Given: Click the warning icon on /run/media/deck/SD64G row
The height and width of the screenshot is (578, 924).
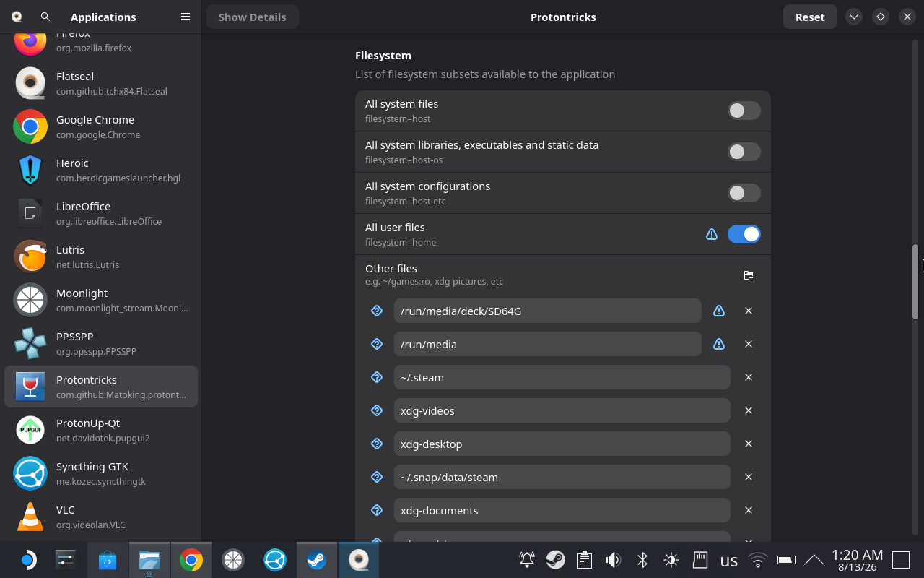Looking at the screenshot, I should pos(719,311).
